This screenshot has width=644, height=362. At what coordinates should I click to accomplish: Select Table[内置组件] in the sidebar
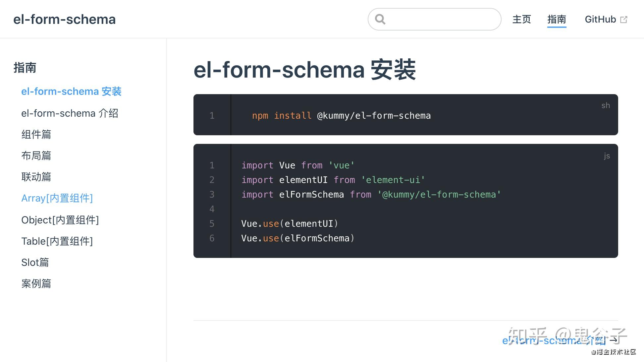(57, 241)
